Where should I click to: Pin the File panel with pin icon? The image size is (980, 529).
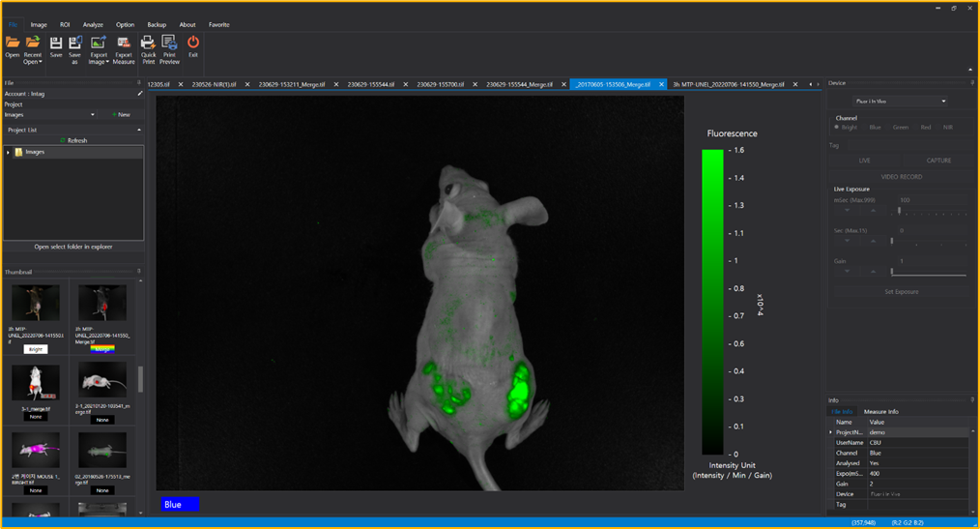pos(139,82)
